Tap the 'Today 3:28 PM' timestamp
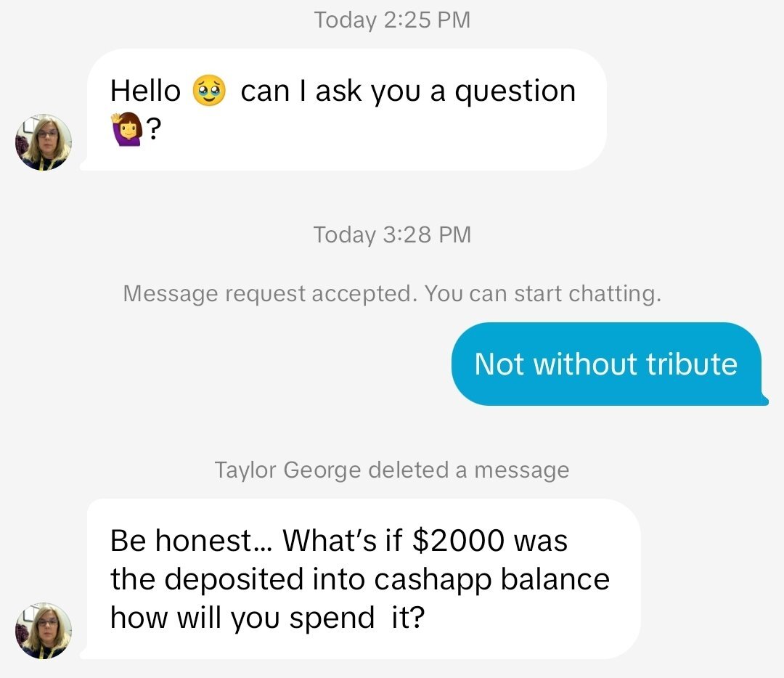Image resolution: width=784 pixels, height=678 pixels. [392, 234]
